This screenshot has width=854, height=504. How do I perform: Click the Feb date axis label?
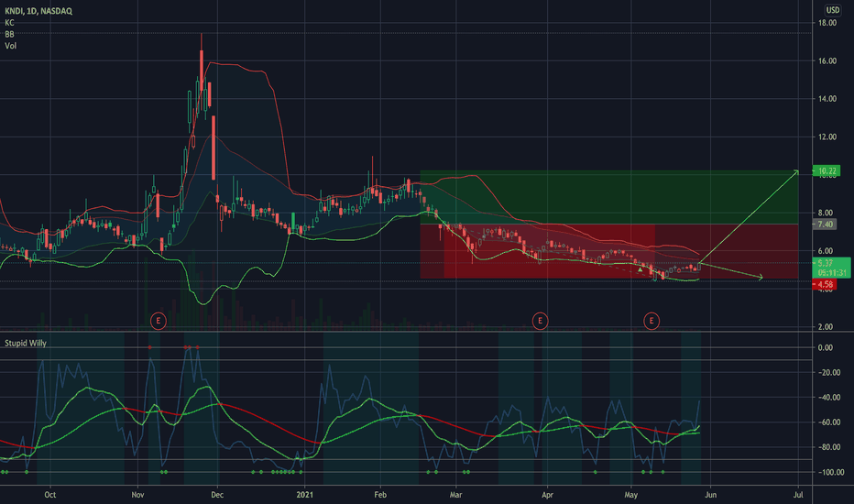(380, 495)
